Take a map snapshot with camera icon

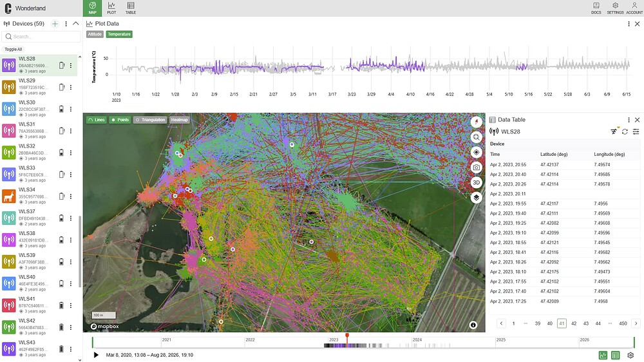(x=476, y=167)
